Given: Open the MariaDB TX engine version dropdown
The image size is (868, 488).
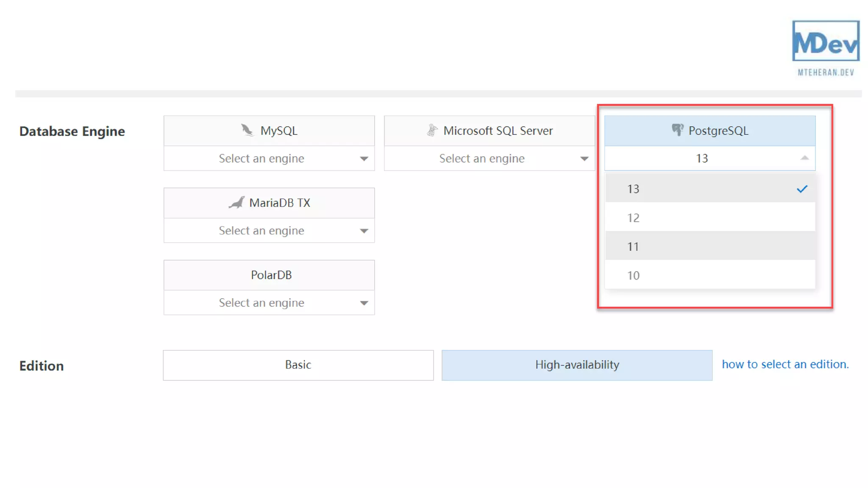Looking at the screenshot, I should (x=269, y=230).
